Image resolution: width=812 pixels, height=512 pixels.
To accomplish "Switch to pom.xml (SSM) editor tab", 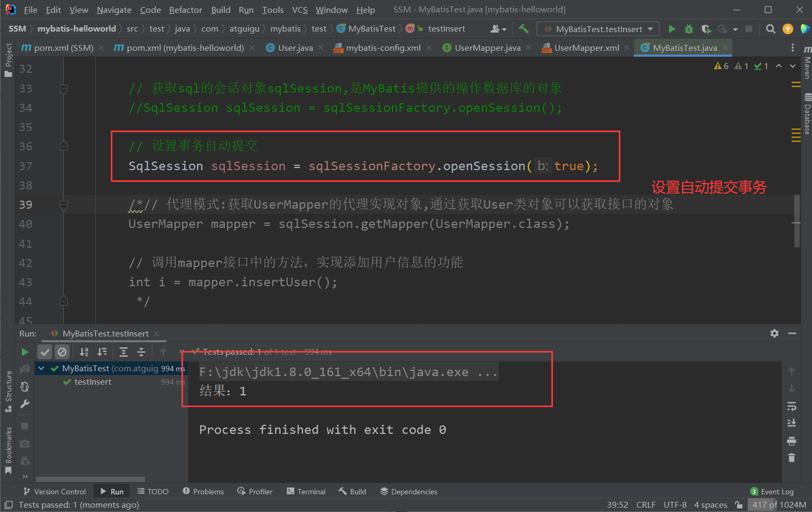I will [x=62, y=48].
